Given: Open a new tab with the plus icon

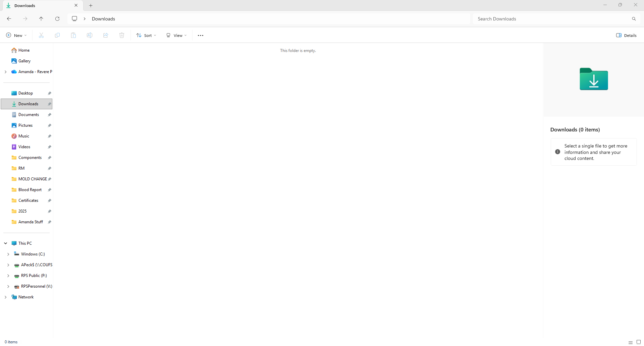Looking at the screenshot, I should [x=91, y=5].
